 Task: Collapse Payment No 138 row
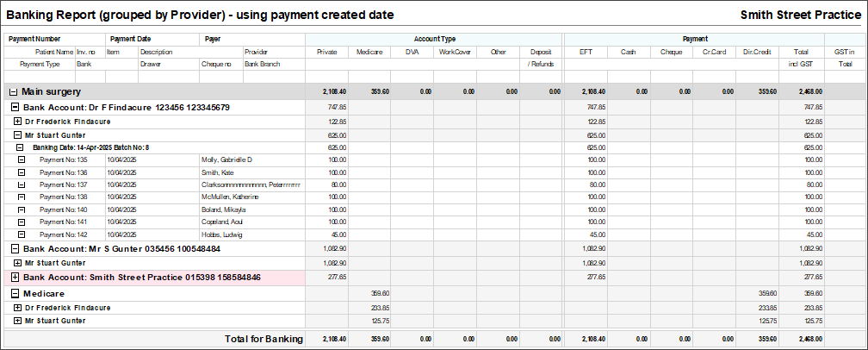click(x=22, y=197)
